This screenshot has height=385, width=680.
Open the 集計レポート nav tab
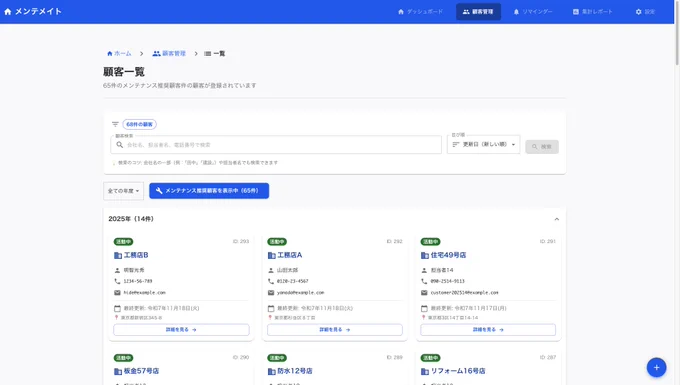[x=592, y=12]
